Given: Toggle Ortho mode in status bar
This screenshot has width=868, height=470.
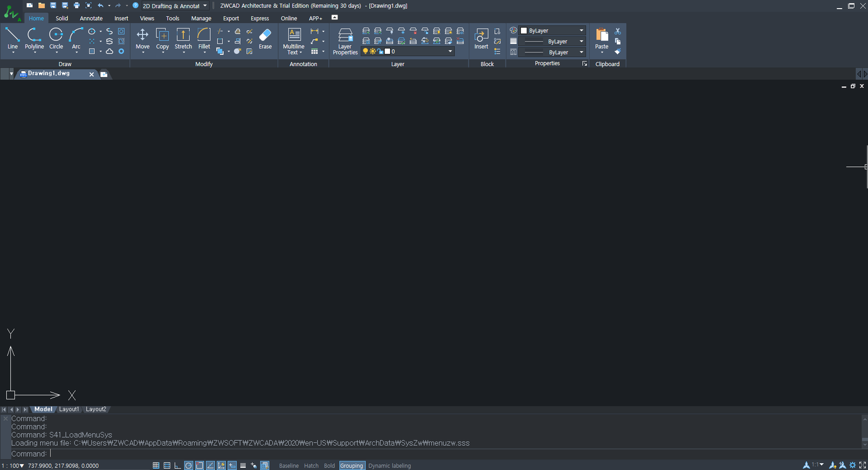Looking at the screenshot, I should click(x=178, y=465).
